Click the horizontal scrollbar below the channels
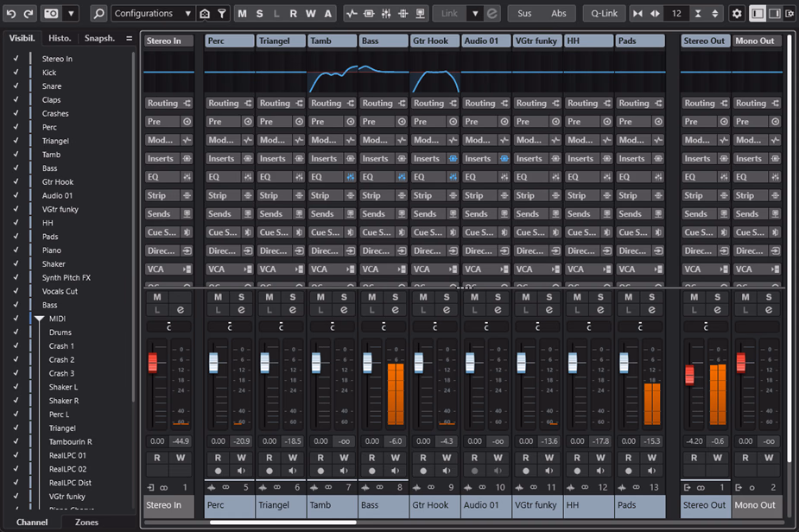 pos(282,522)
